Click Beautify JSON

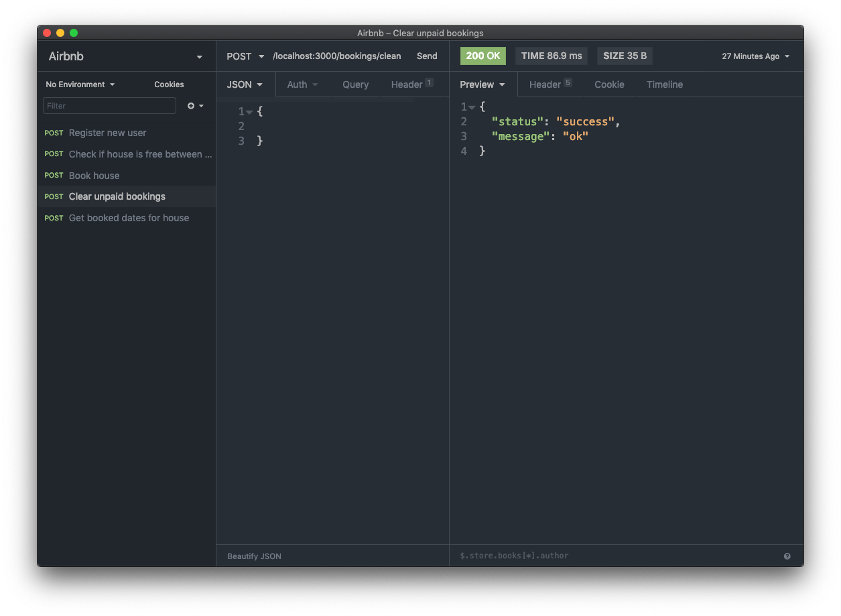pyautogui.click(x=254, y=556)
